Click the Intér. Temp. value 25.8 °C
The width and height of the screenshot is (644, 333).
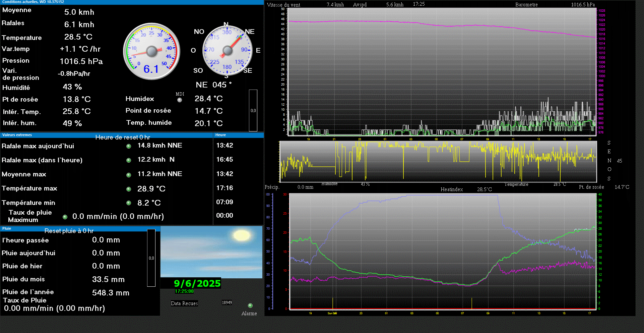77,112
